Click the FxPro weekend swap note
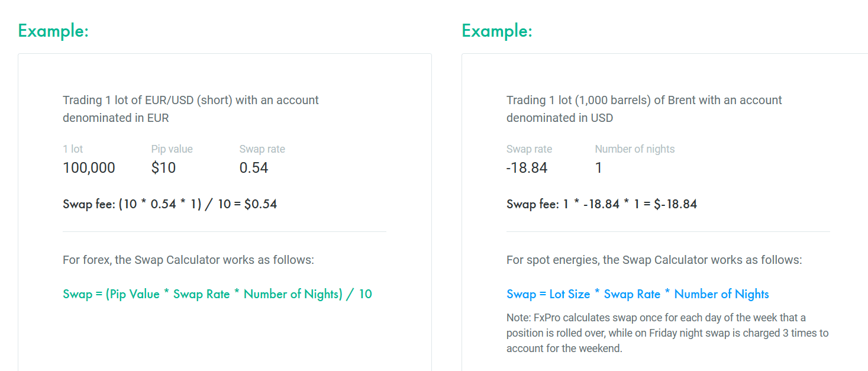 pos(667,333)
